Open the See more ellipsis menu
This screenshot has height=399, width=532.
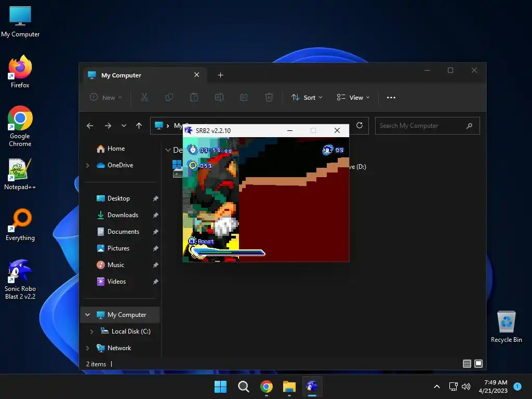point(391,97)
